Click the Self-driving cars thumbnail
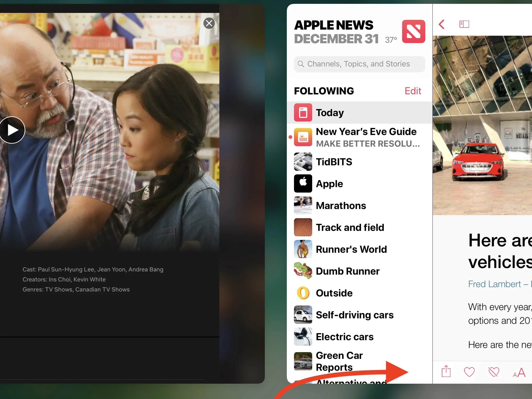 pyautogui.click(x=303, y=315)
